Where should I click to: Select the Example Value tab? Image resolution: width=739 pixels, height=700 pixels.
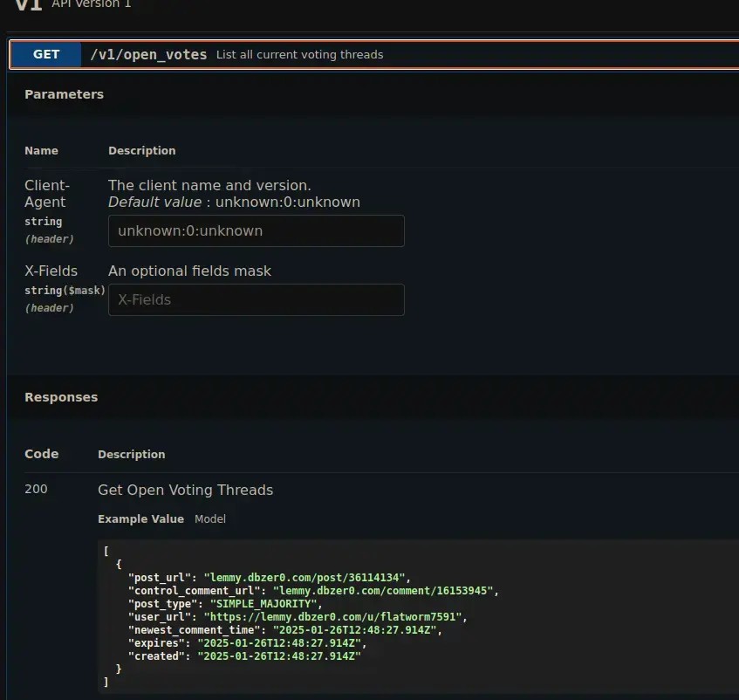[x=140, y=518]
